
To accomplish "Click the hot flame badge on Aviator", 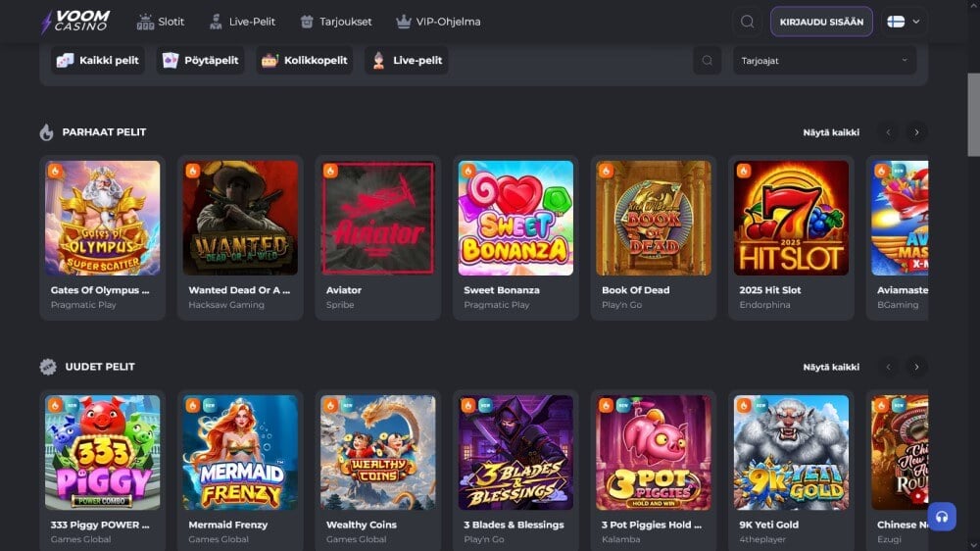I will [330, 171].
